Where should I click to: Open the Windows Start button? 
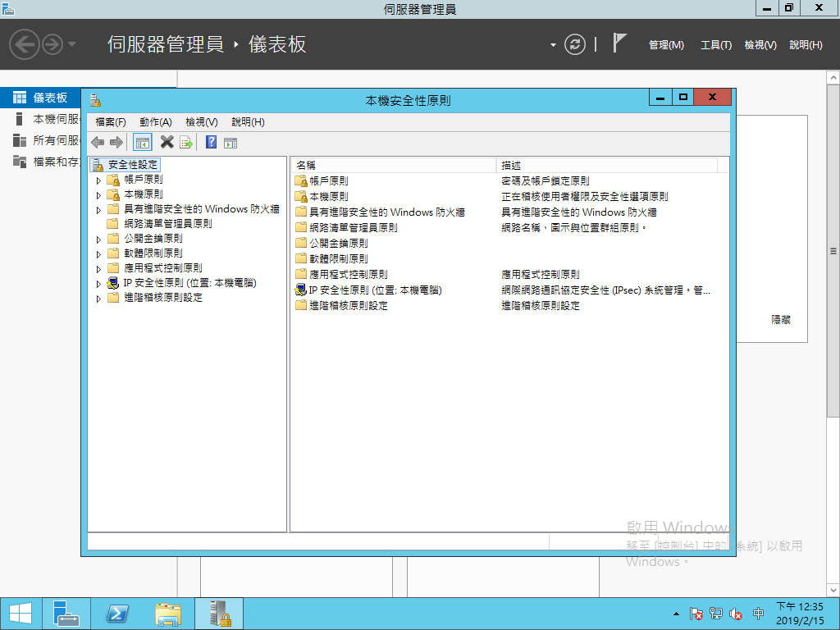click(21, 614)
